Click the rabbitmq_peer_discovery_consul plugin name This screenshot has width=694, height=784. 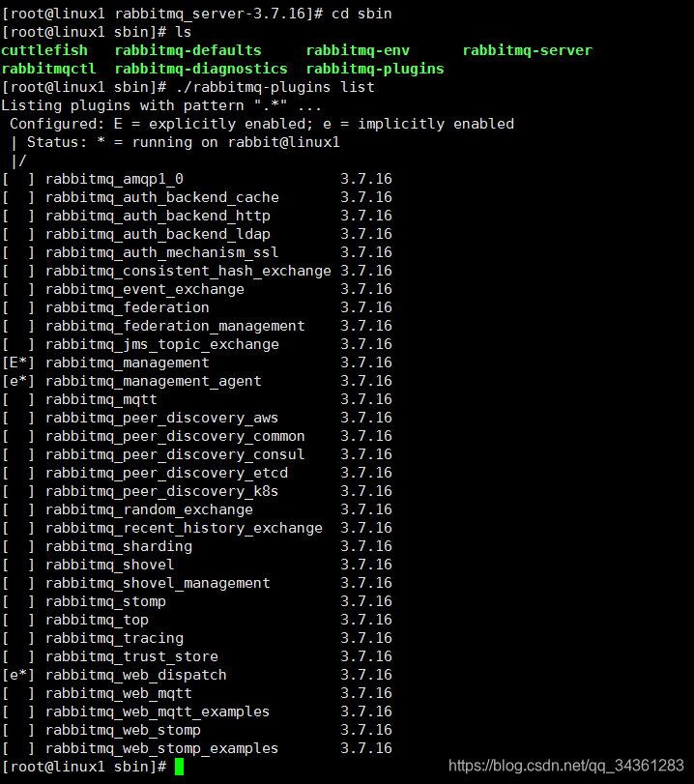175,455
